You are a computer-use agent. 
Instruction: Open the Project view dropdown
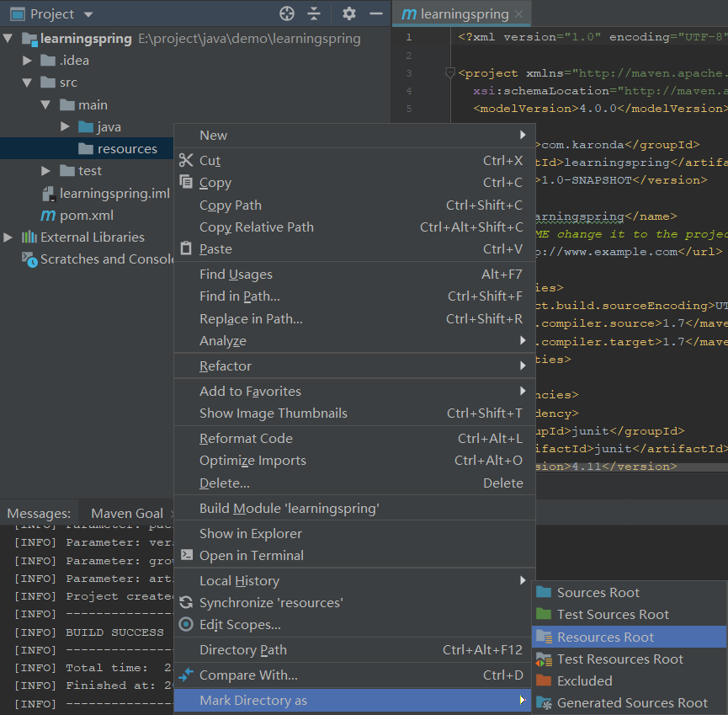(x=88, y=14)
